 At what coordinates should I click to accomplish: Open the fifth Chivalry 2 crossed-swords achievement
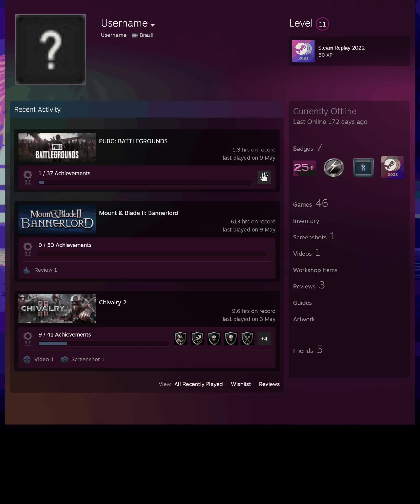[248, 338]
